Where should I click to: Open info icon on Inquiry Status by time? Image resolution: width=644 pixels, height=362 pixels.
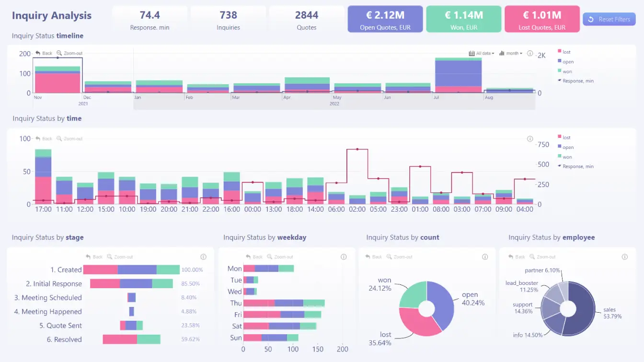(x=530, y=139)
